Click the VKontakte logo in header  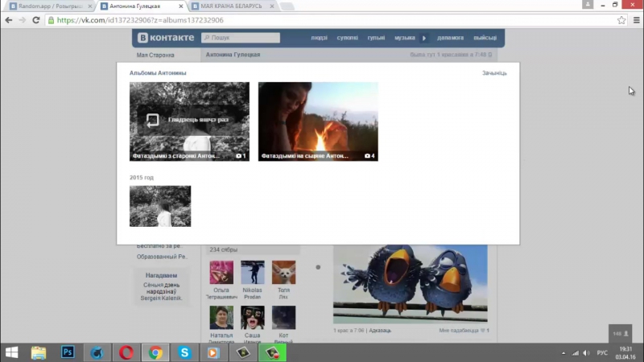click(165, 38)
